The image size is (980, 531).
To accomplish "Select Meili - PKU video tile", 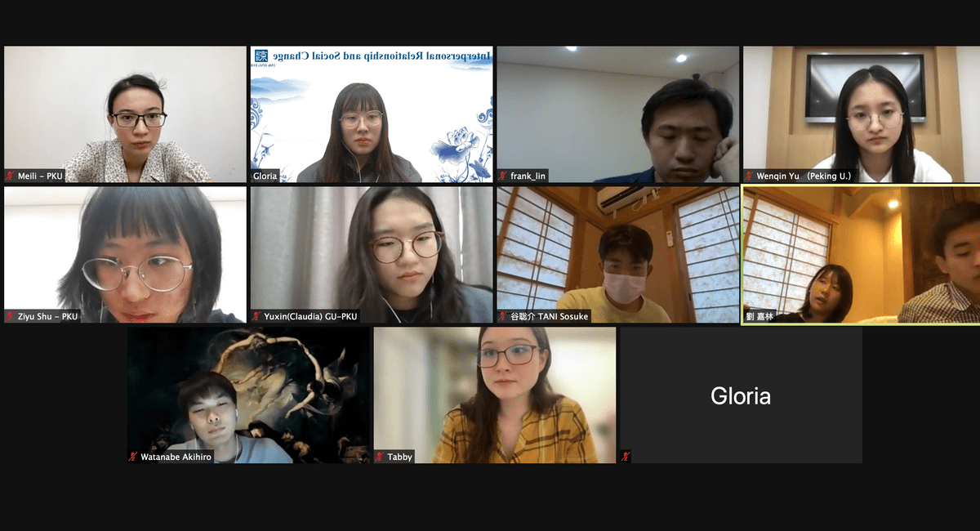I will click(125, 114).
